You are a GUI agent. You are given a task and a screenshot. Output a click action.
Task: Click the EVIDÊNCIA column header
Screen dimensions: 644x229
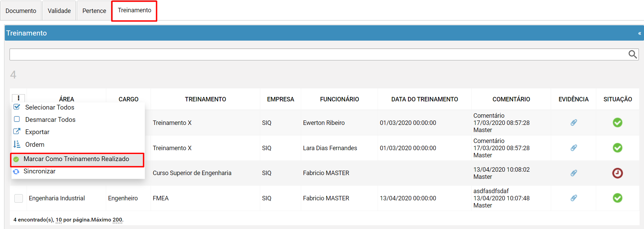tap(574, 99)
